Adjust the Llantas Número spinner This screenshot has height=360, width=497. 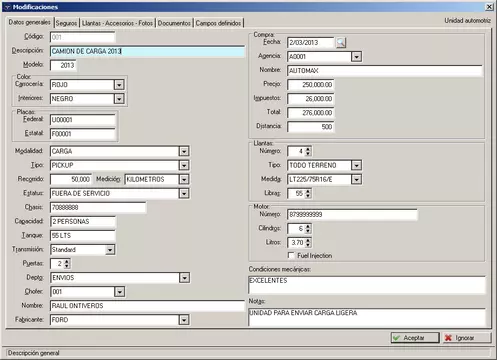[x=308, y=151]
